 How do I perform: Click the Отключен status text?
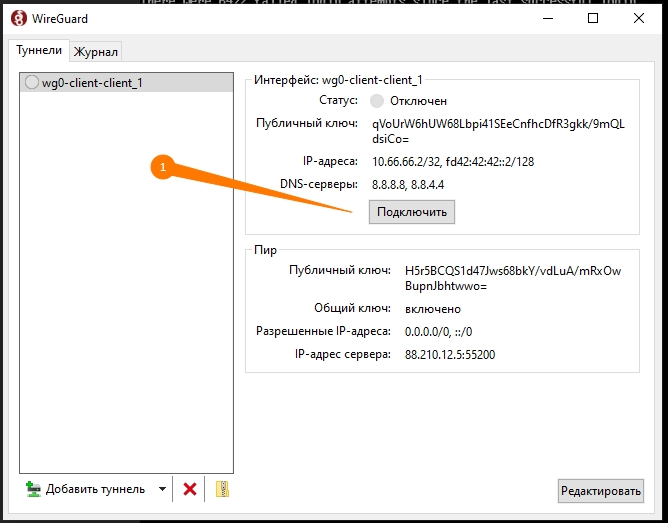coord(418,101)
